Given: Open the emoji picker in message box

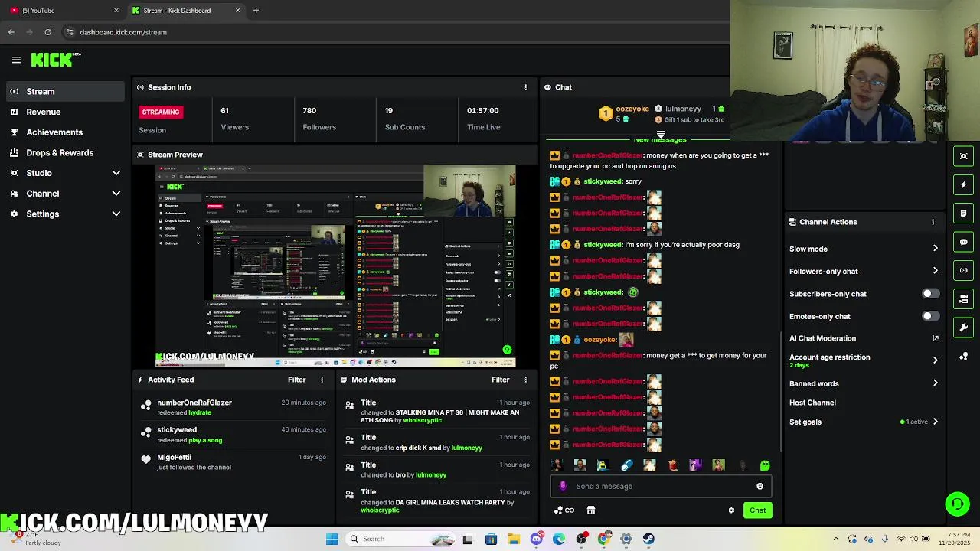Looking at the screenshot, I should [759, 486].
